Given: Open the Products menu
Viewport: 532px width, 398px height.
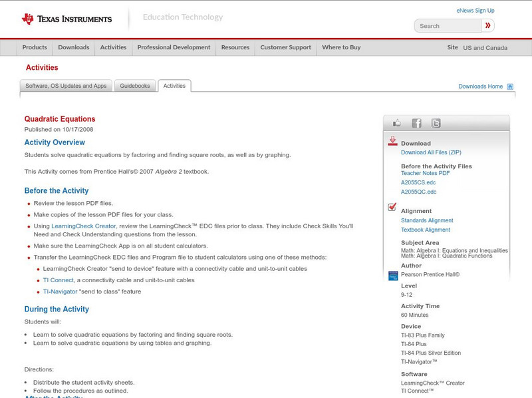Looking at the screenshot, I should [x=35, y=47].
